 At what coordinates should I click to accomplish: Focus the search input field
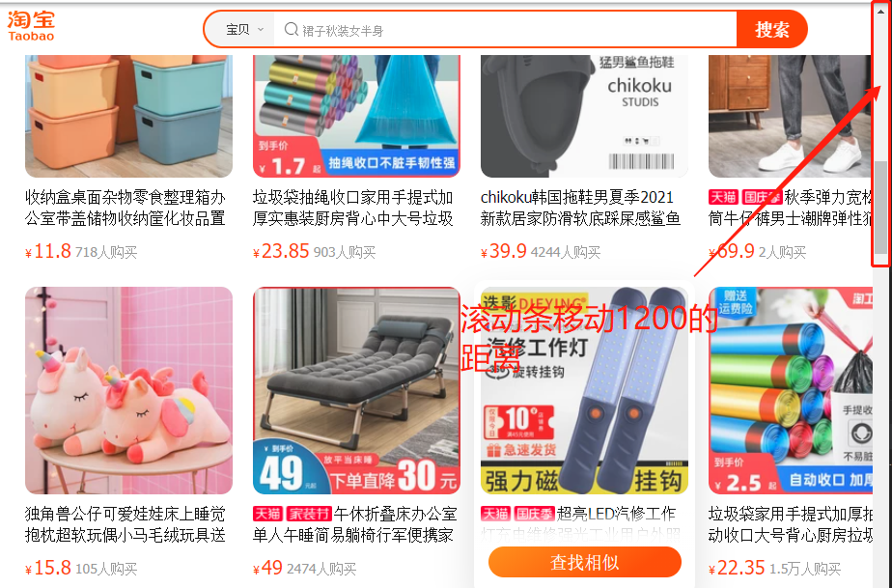505,30
